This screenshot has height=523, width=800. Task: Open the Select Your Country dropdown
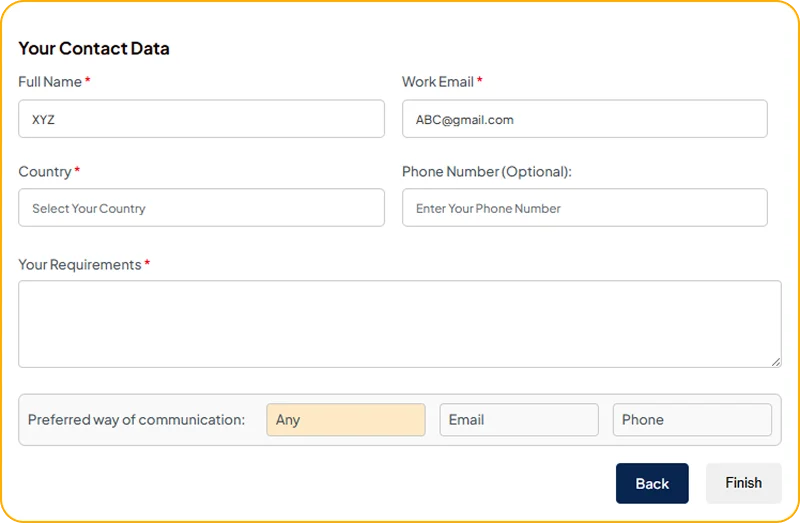(201, 208)
